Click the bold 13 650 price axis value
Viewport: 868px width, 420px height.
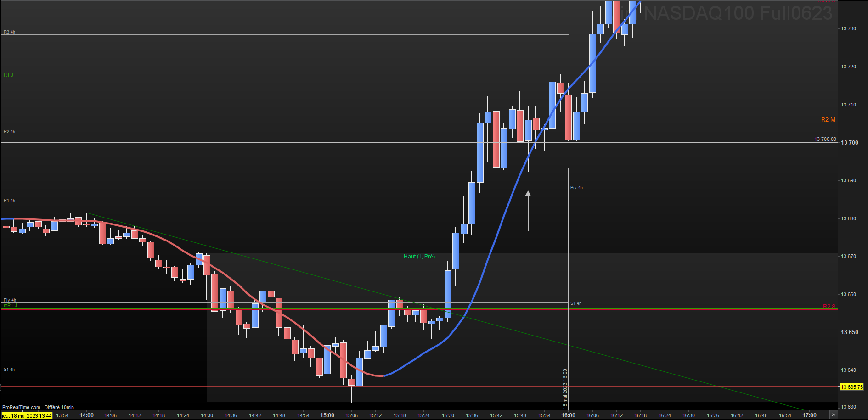(x=850, y=332)
